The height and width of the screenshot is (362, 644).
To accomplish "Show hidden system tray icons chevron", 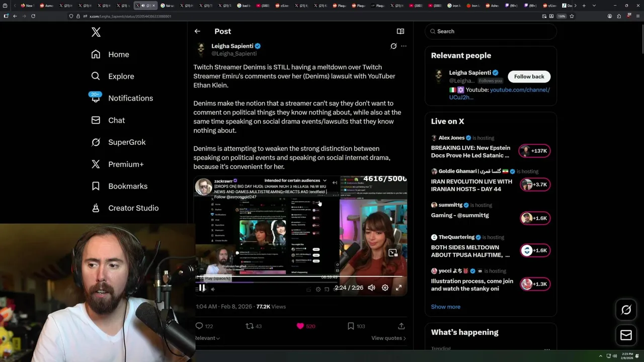I will click(601, 356).
